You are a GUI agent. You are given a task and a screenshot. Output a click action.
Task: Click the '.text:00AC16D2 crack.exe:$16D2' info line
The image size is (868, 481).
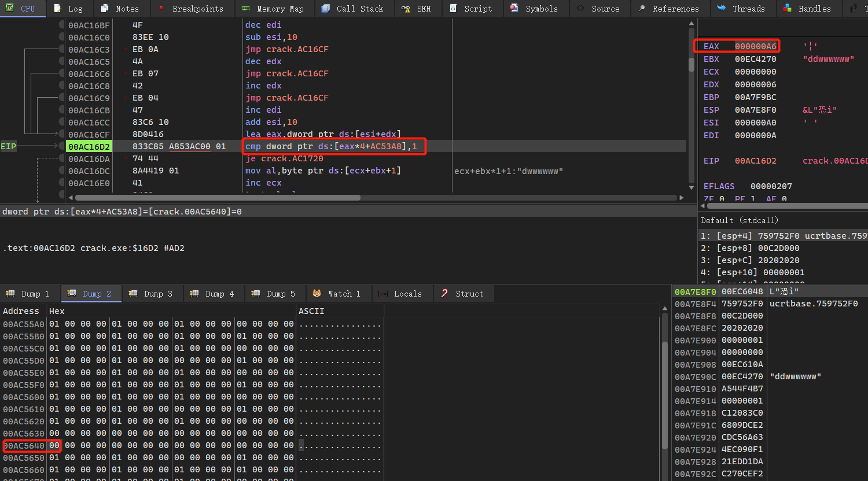click(x=94, y=248)
